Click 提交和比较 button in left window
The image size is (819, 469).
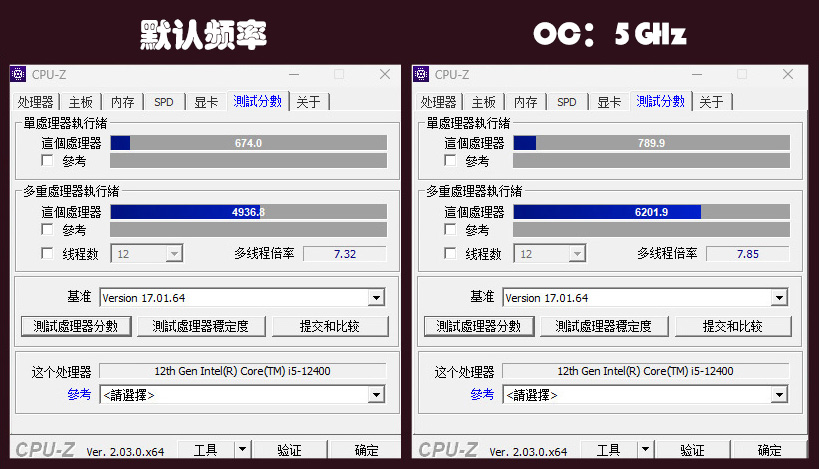(330, 326)
